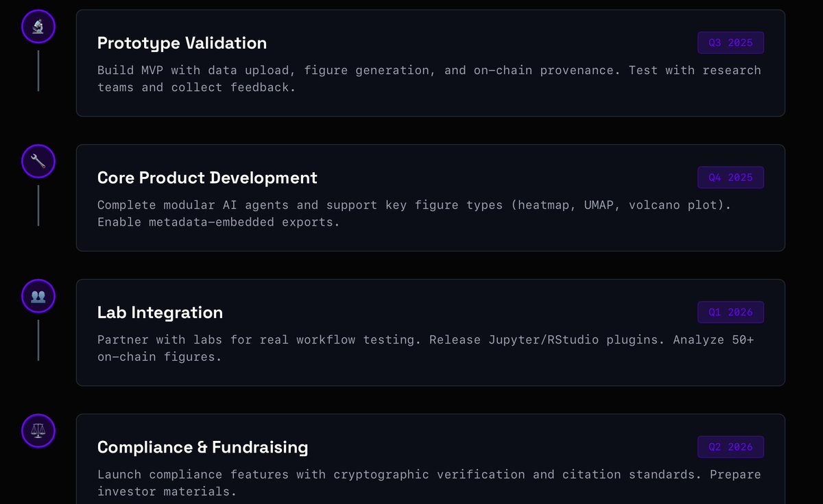Screen dimensions: 823x504
Task: Click the heatmap, UMAP, volcano plot text
Action: point(621,205)
